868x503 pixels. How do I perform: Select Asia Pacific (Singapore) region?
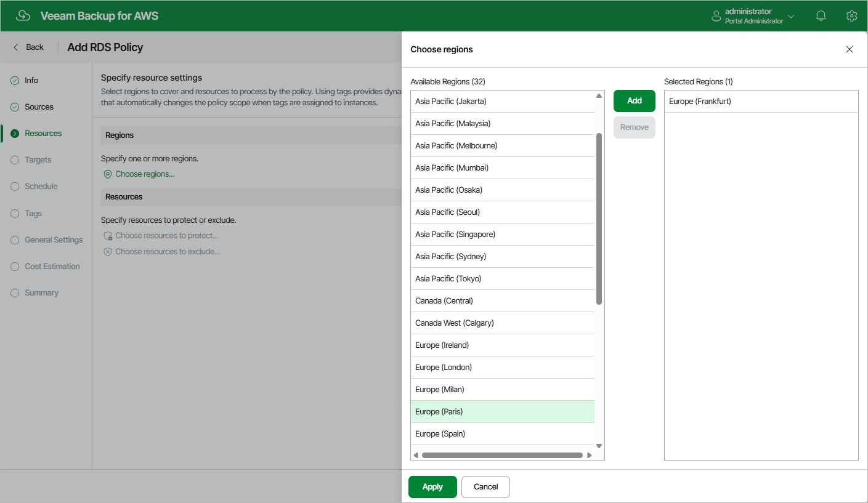point(503,235)
